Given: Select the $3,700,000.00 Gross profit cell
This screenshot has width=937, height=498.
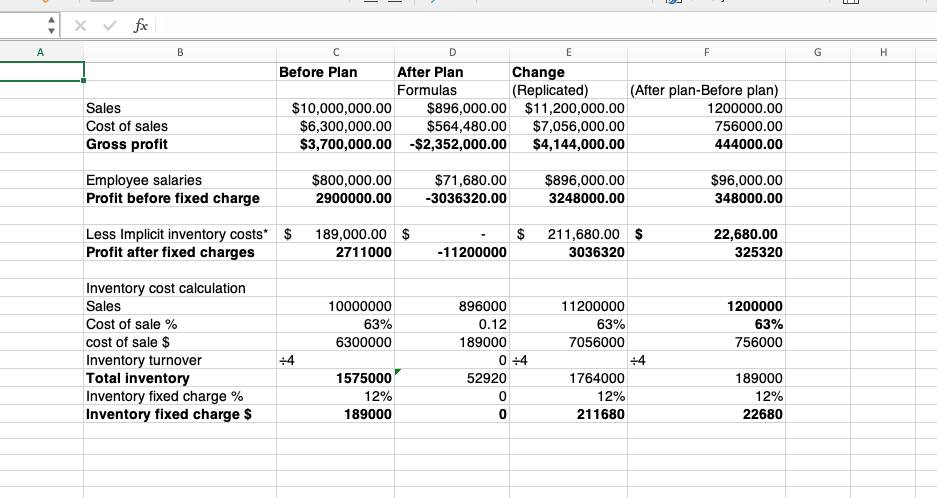Looking at the screenshot, I should click(335, 144).
